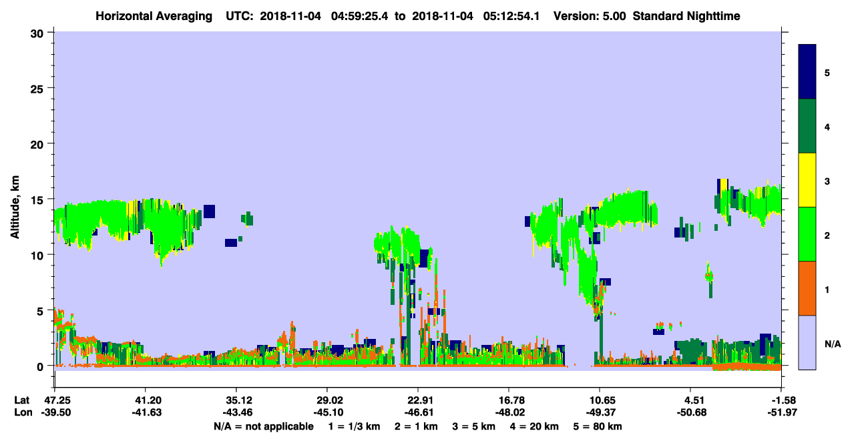
Task: Click the longitude value -39.50
Action: click(57, 412)
